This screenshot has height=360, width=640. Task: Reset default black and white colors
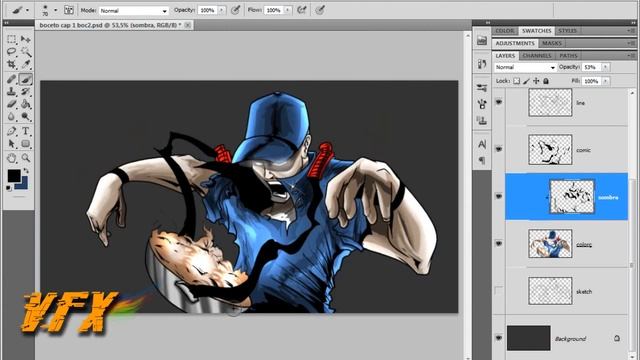(9, 188)
